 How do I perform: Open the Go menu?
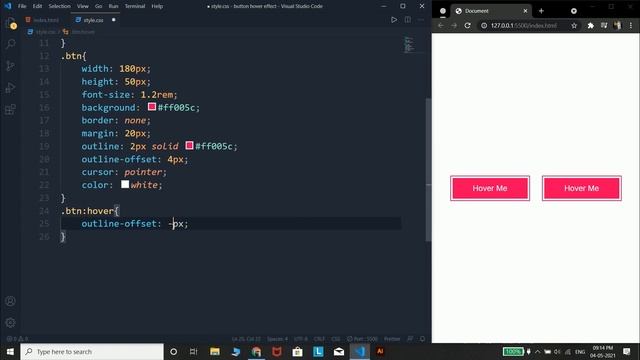click(x=98, y=6)
